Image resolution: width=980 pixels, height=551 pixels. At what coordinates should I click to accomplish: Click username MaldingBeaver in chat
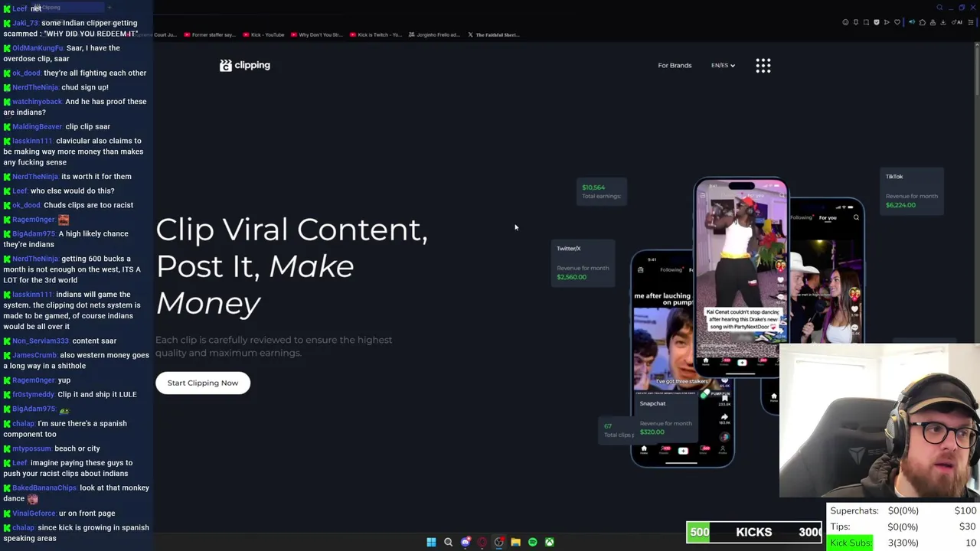click(37, 126)
